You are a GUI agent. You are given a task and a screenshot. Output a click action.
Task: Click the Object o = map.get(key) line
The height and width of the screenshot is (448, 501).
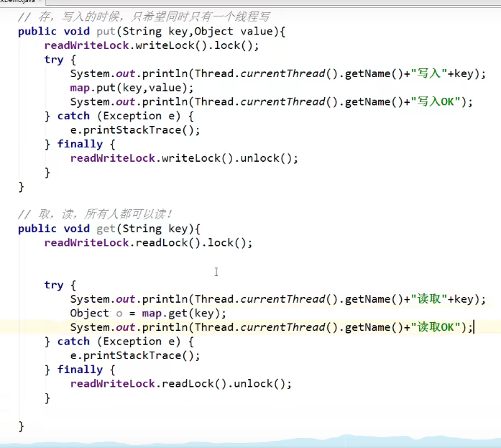coord(147,314)
